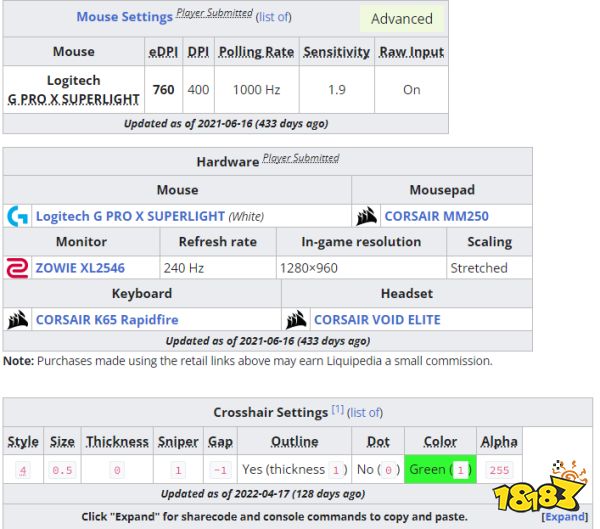Open the CORSAIR VOID ELITE headset link

(x=377, y=320)
